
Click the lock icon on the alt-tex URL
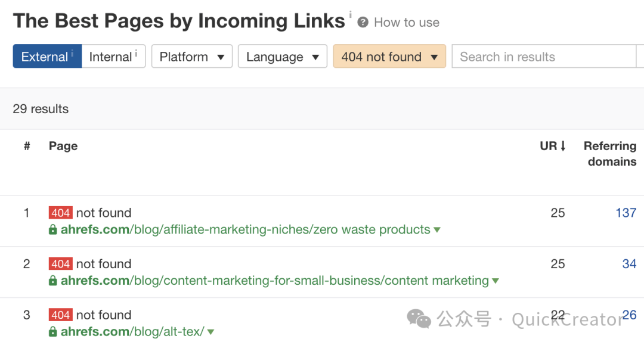(53, 332)
